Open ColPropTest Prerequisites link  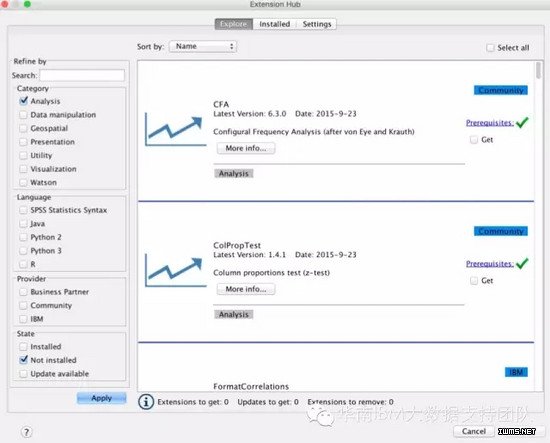[x=490, y=263]
